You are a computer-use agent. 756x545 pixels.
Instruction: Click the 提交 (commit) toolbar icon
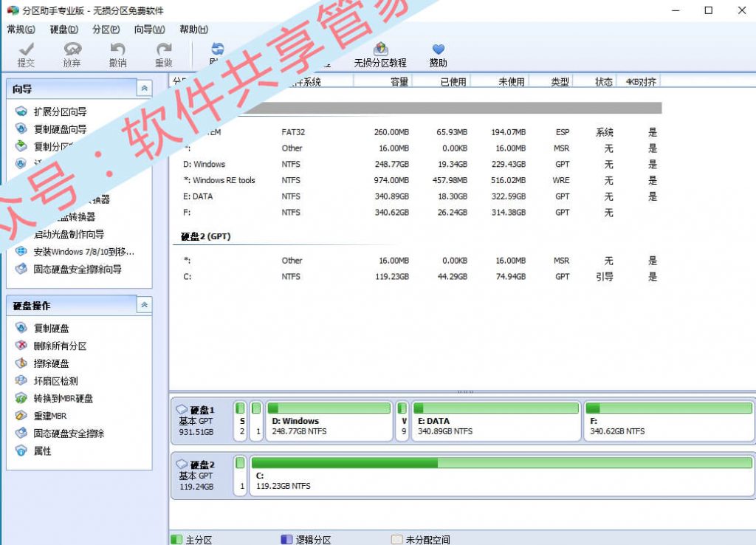pos(26,49)
